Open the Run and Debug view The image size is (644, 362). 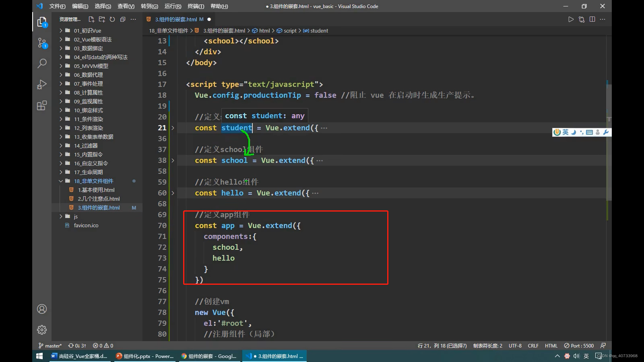point(42,84)
